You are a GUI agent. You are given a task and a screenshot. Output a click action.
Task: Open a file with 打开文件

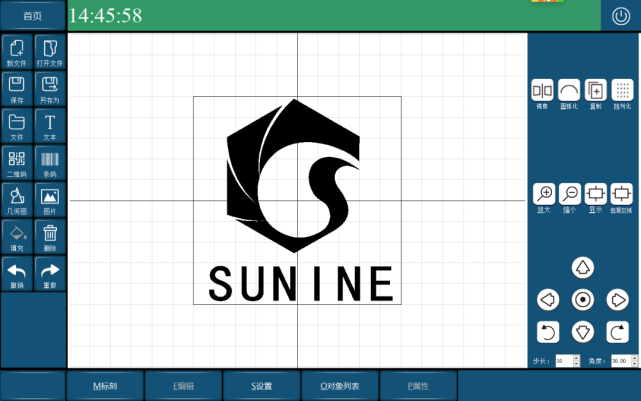(x=50, y=52)
